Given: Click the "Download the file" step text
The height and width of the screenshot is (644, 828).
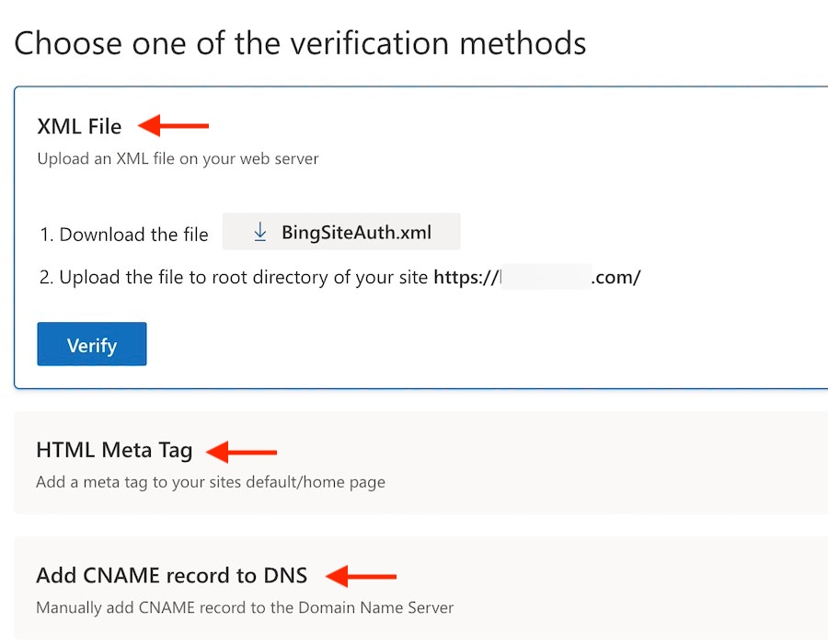Looking at the screenshot, I should tap(133, 235).
